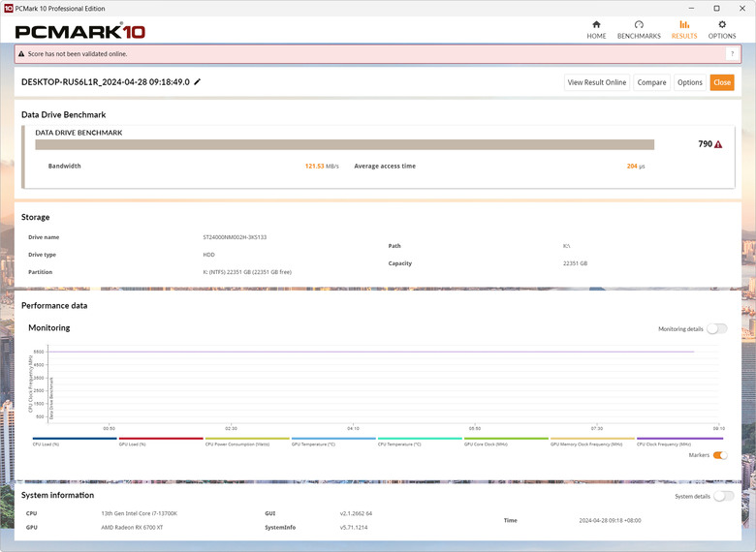
Task: Click the question mark help button in banner
Action: 732,54
